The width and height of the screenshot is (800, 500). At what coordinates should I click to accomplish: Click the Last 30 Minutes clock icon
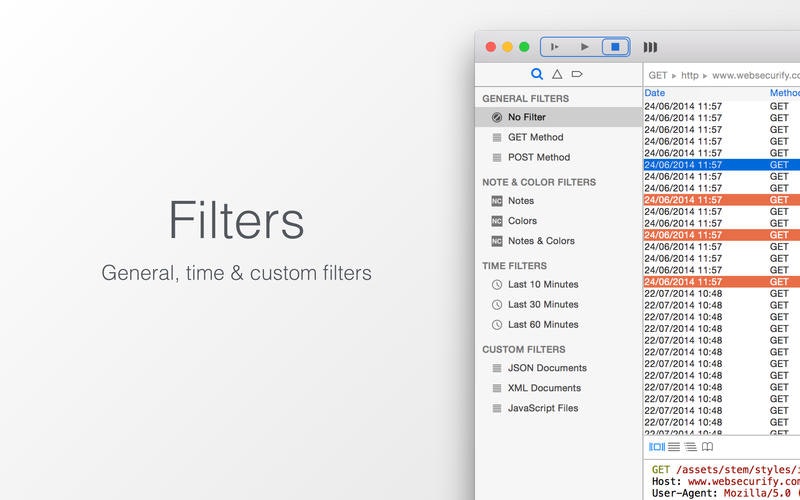click(497, 305)
